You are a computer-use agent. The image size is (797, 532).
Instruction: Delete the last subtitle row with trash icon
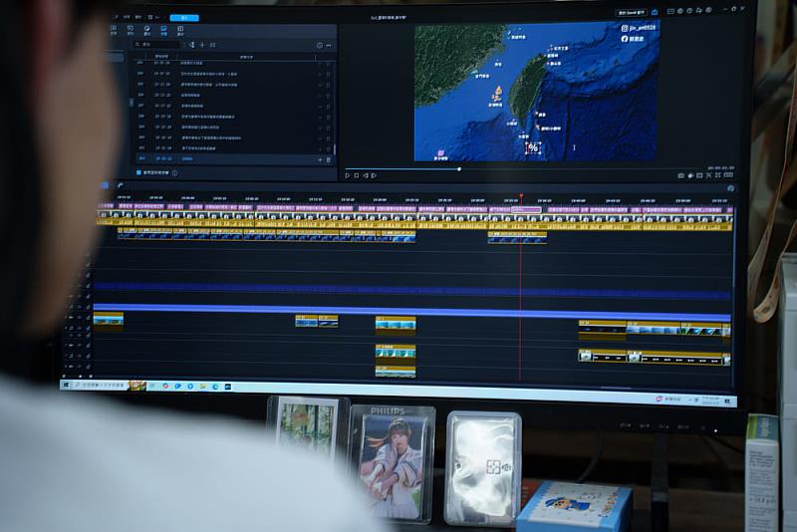click(x=329, y=159)
